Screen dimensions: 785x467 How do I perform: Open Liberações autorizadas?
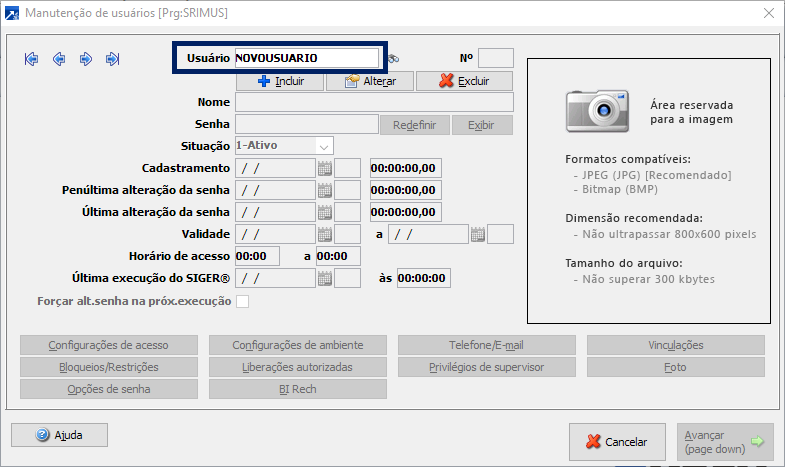tap(298, 367)
